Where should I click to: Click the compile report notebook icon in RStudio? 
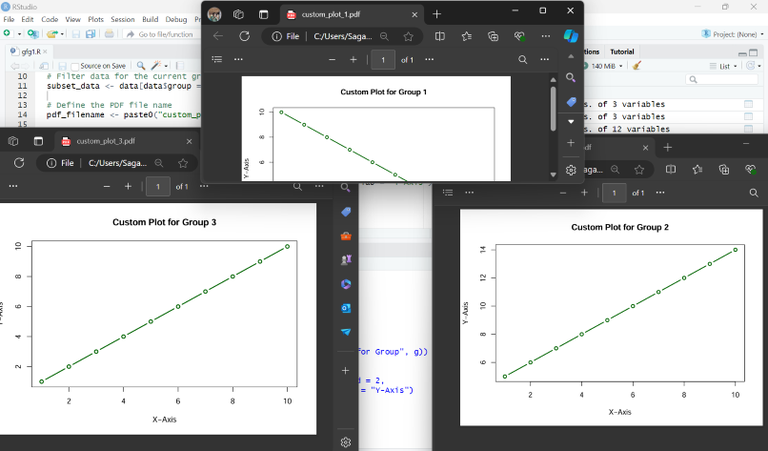(180, 65)
